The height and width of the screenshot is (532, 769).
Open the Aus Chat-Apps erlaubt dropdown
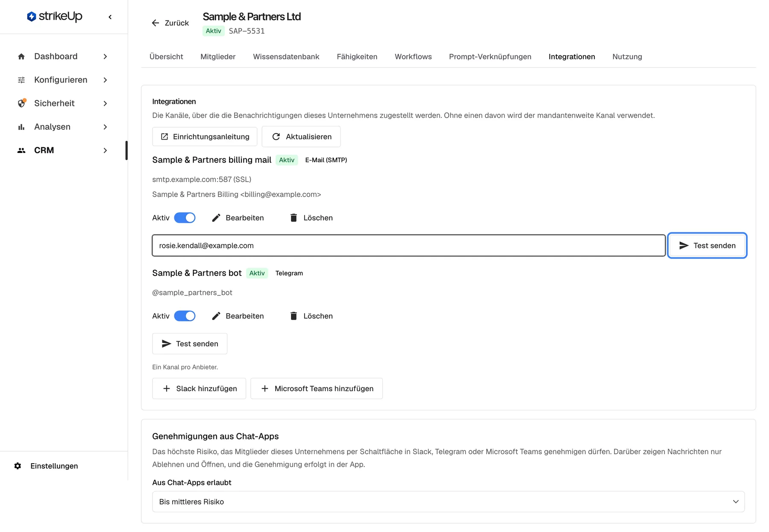(448, 502)
